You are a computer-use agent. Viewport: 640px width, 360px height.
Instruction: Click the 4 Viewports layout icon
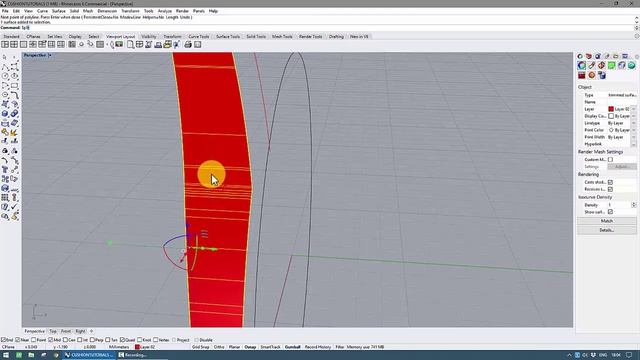[x=14, y=44]
